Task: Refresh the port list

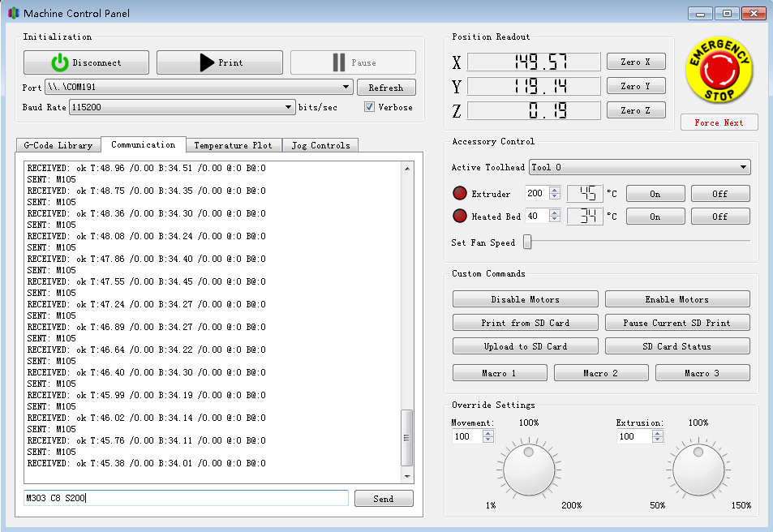Action: [x=386, y=88]
